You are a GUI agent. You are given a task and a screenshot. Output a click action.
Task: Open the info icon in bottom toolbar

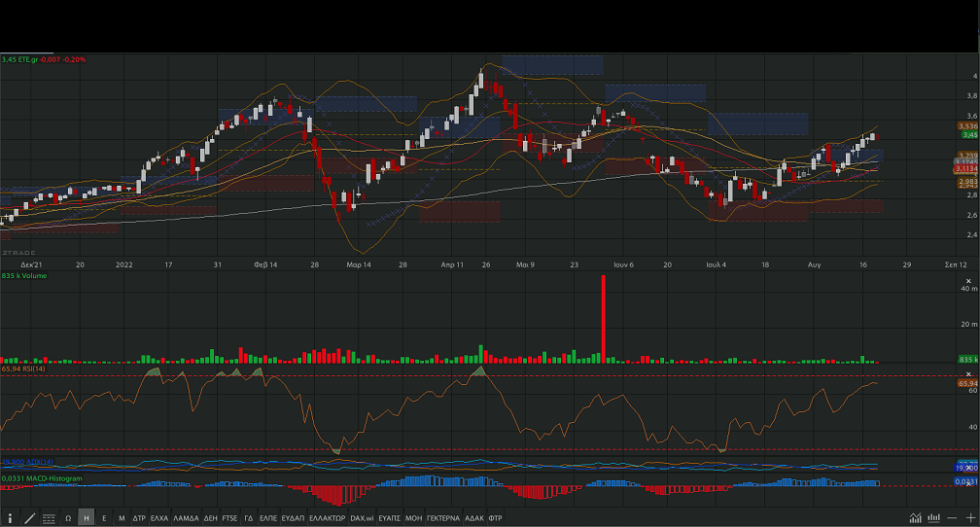(x=11, y=518)
